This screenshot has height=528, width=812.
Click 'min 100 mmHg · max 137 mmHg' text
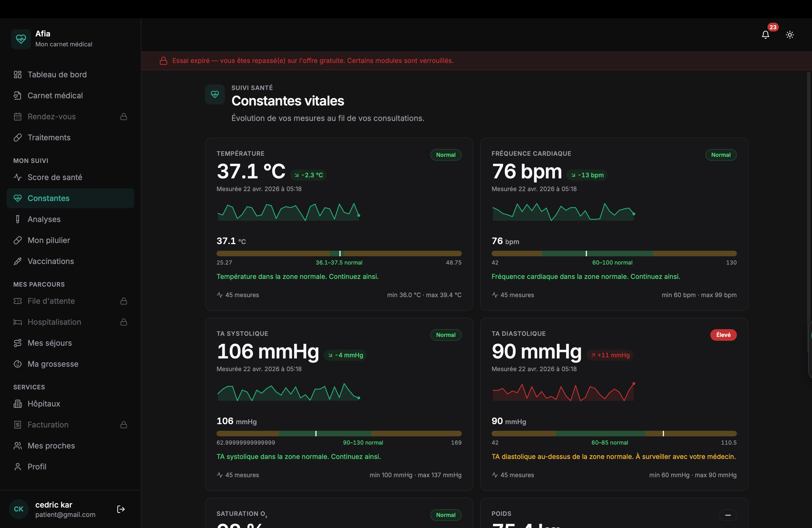click(x=416, y=475)
